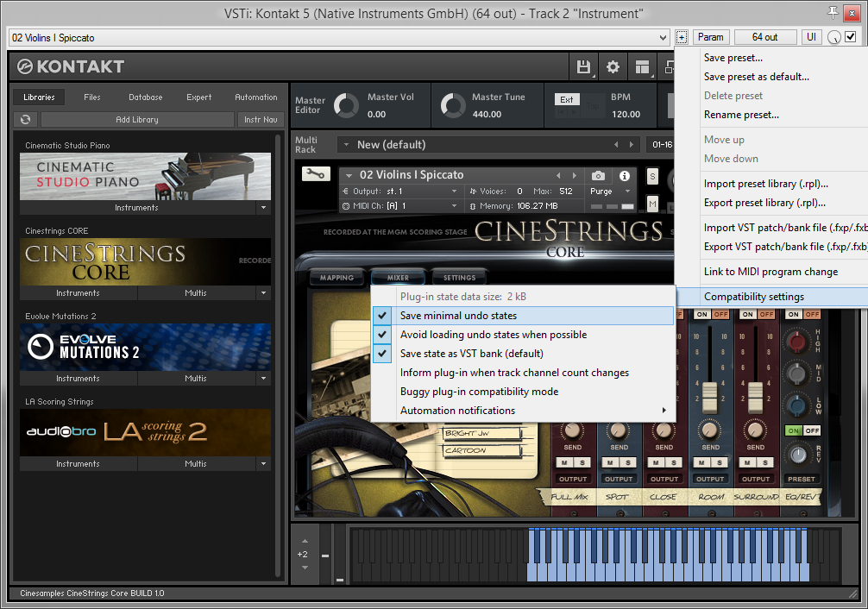Toggle the plug-in bypass checkbox at top right
868x609 pixels.
tap(851, 37)
